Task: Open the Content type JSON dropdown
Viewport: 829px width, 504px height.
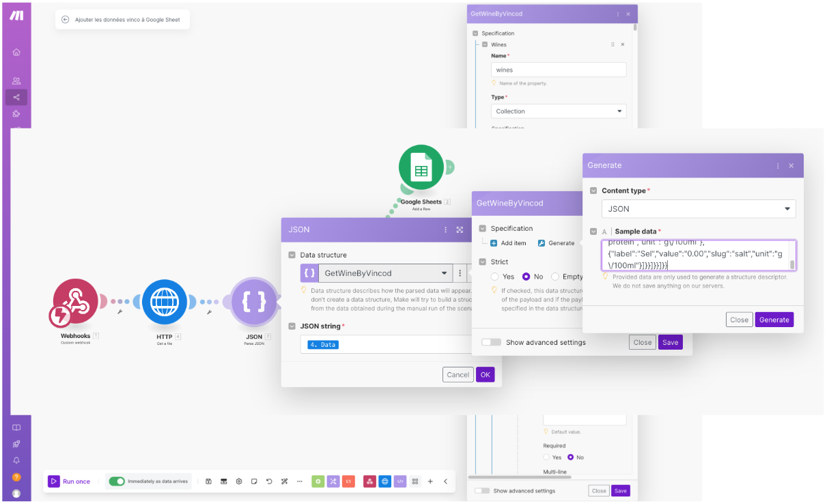Action: click(x=699, y=208)
